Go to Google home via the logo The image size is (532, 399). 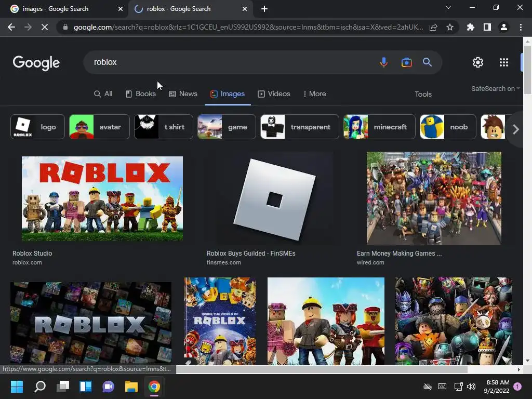(36, 63)
